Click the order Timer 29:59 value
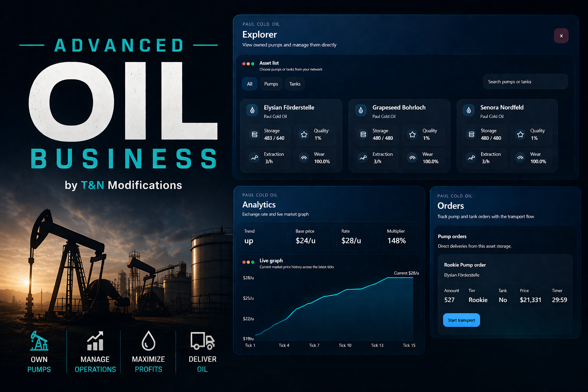The image size is (588, 392). click(x=560, y=300)
